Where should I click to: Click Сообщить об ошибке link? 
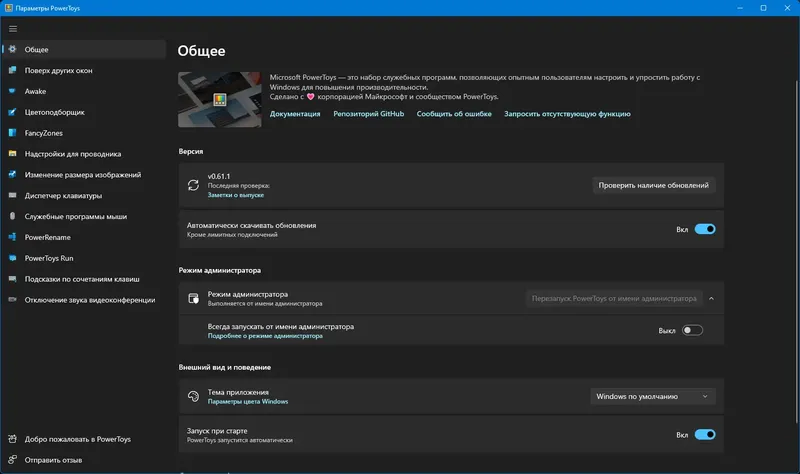click(454, 114)
